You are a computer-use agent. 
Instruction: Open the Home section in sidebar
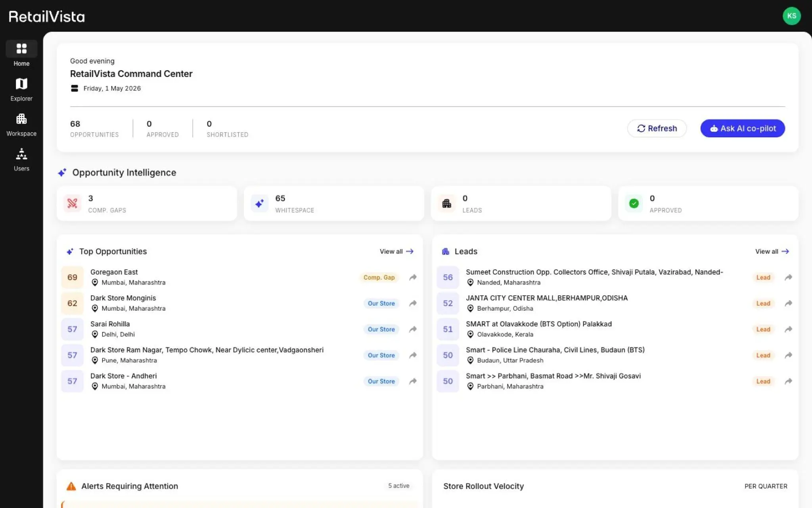21,54
